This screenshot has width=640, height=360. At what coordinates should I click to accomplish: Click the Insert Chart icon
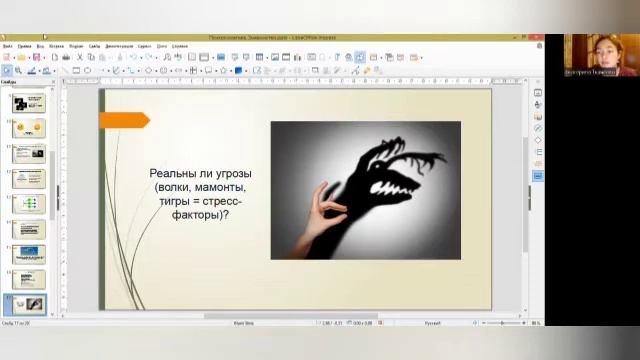pyautogui.click(x=298, y=58)
